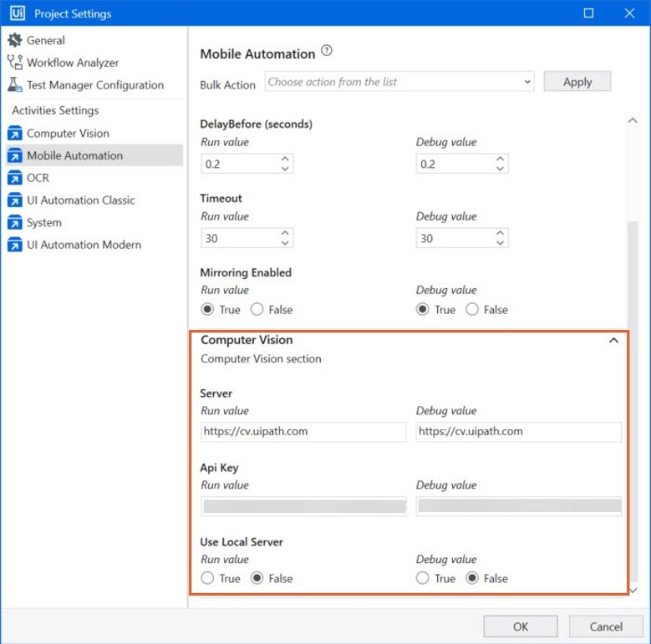The width and height of the screenshot is (651, 644).
Task: Click the OCR sidebar icon
Action: [x=15, y=178]
